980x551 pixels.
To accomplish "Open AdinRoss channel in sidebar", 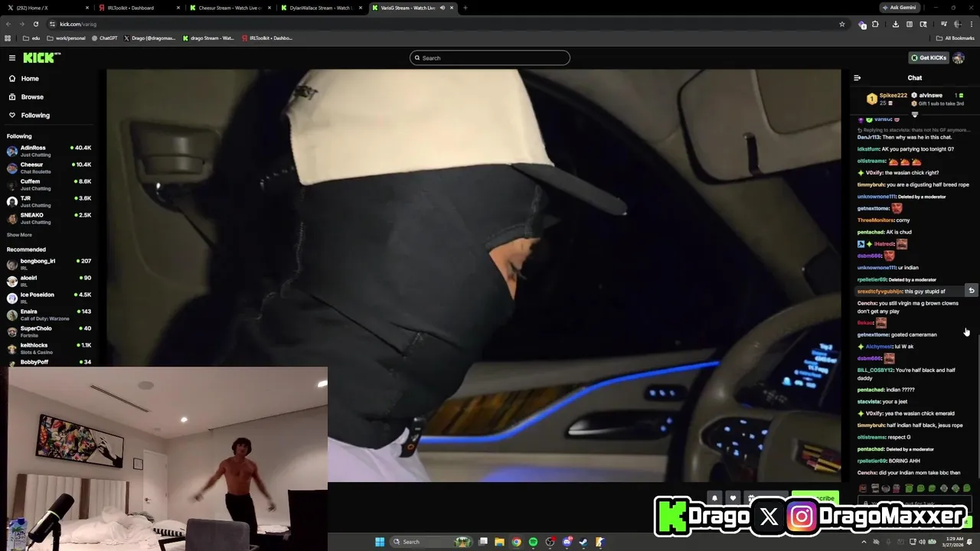I will (x=49, y=151).
